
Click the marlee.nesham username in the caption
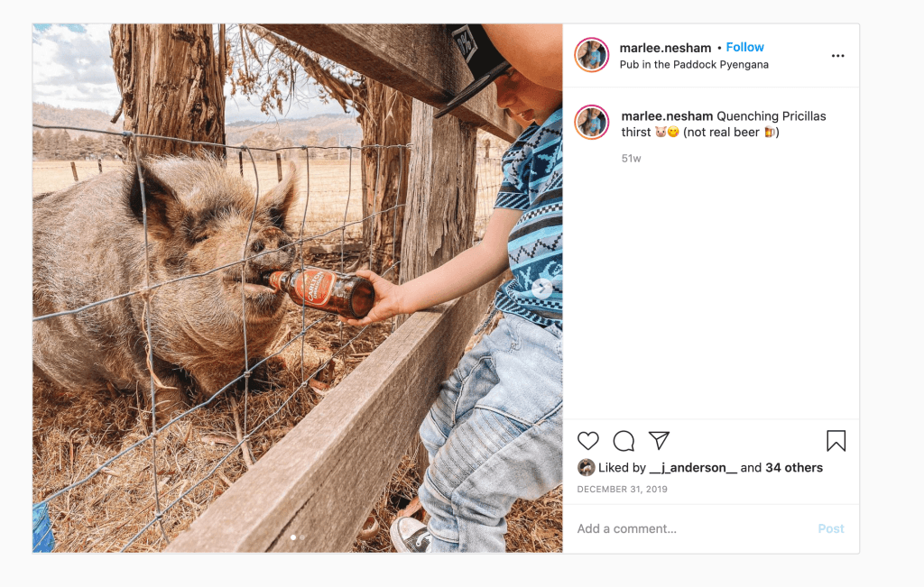(x=667, y=116)
